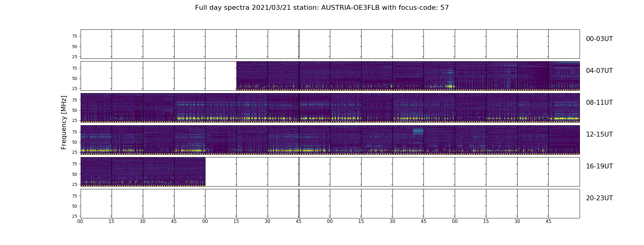Click the 50 tick in the 12-15UT row
The height and width of the screenshot is (245, 644).
[75, 142]
